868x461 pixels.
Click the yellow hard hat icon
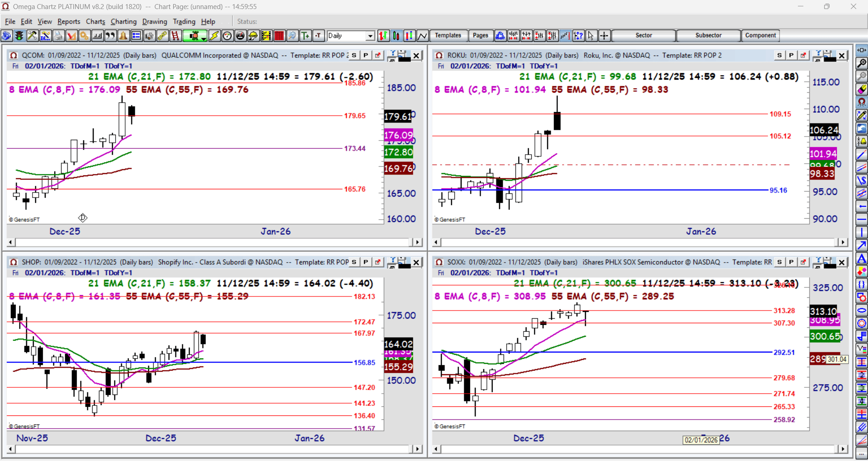253,36
